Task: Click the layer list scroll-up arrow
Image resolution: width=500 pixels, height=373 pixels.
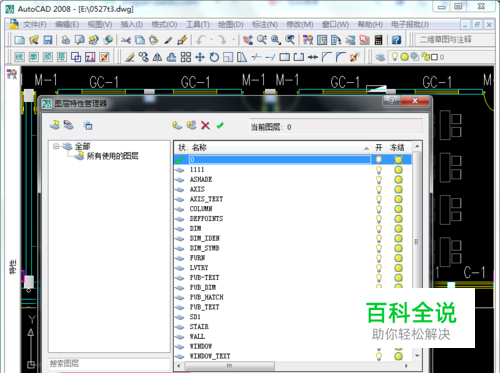Action: (x=417, y=146)
